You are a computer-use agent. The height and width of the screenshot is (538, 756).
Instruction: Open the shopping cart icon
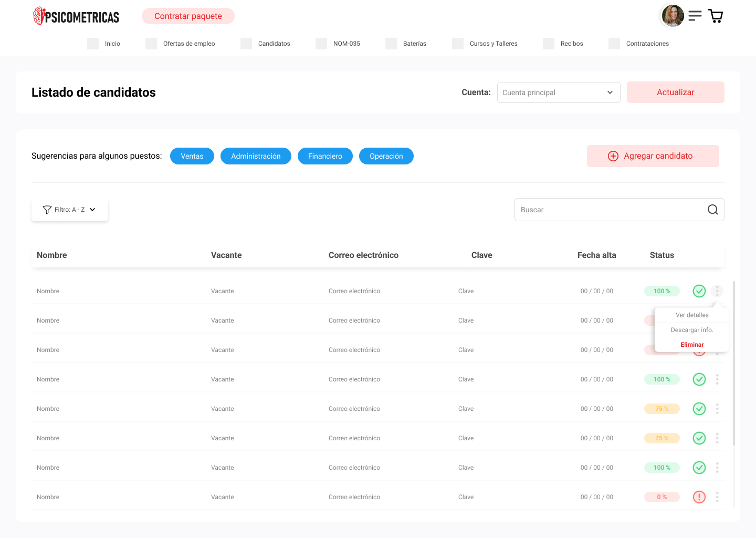click(x=716, y=16)
